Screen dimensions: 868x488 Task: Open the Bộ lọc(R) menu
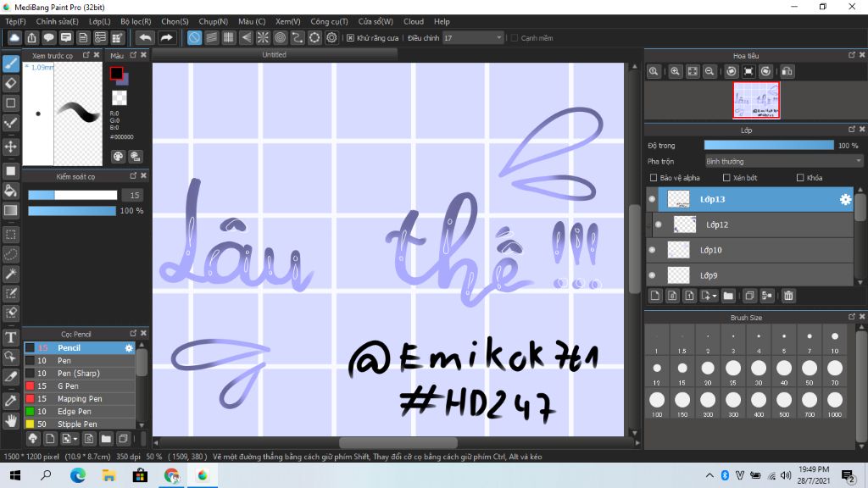(136, 21)
